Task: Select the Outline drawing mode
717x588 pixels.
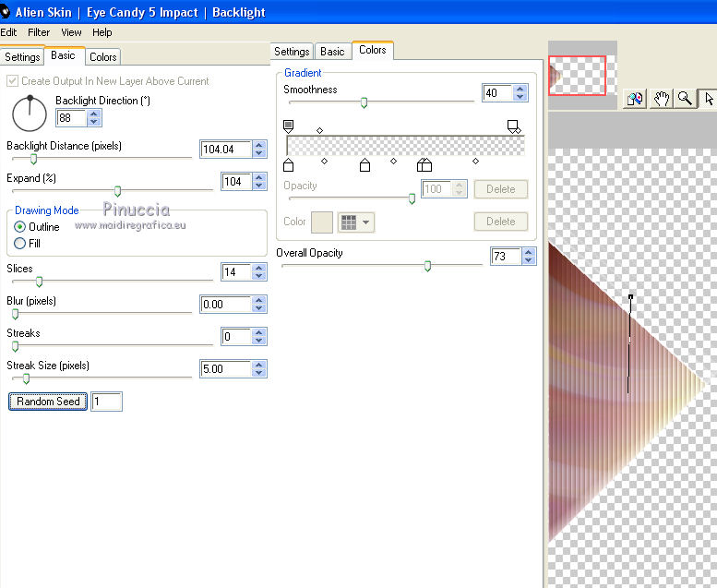Action: [x=19, y=226]
